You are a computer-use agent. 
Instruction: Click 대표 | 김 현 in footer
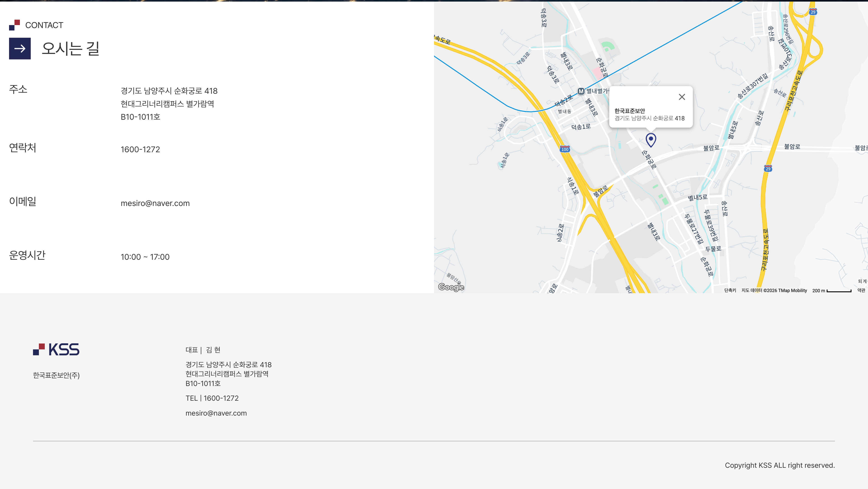(203, 350)
